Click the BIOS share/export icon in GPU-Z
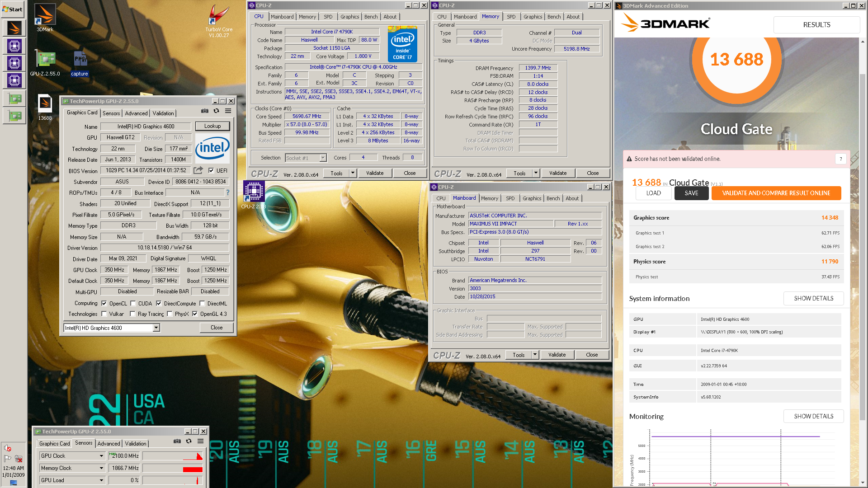Viewport: 868px width, 488px height. 198,170
